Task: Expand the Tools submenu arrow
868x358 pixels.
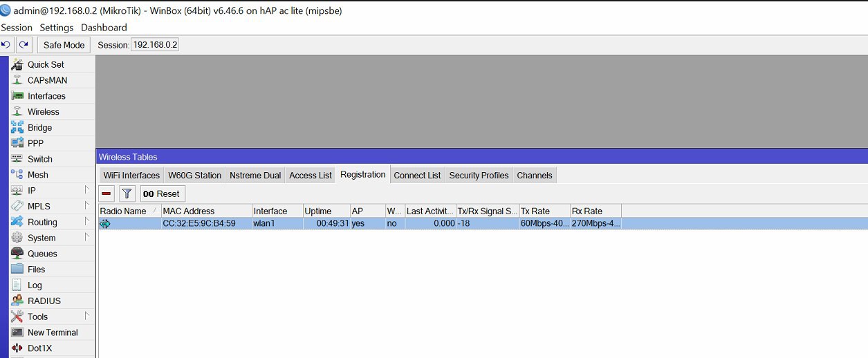Action: [x=87, y=317]
